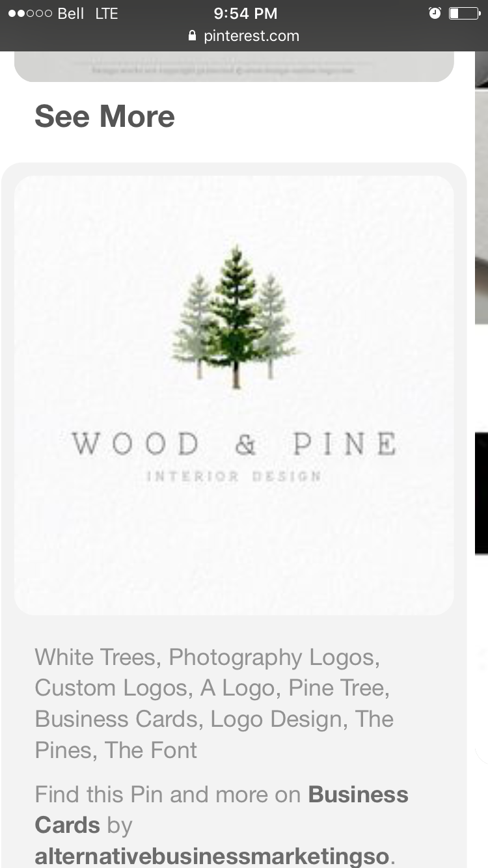Open the pinterest.com address bar

[x=244, y=36]
